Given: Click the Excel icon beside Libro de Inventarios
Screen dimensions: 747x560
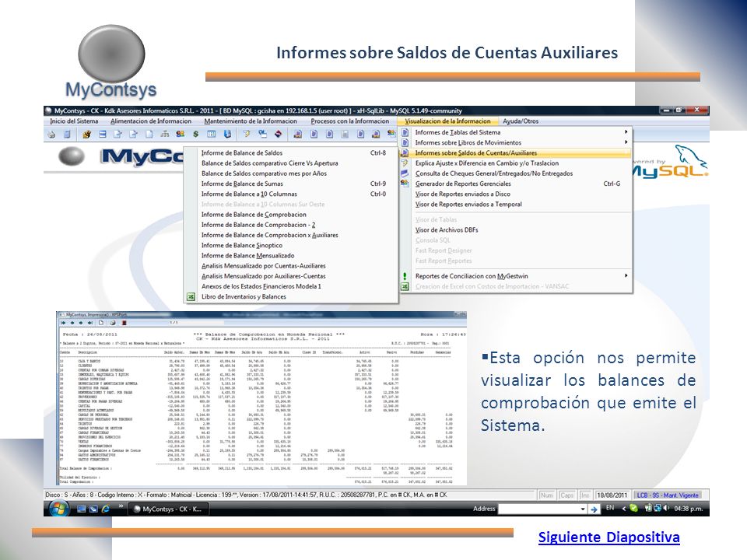Looking at the screenshot, I should (191, 296).
